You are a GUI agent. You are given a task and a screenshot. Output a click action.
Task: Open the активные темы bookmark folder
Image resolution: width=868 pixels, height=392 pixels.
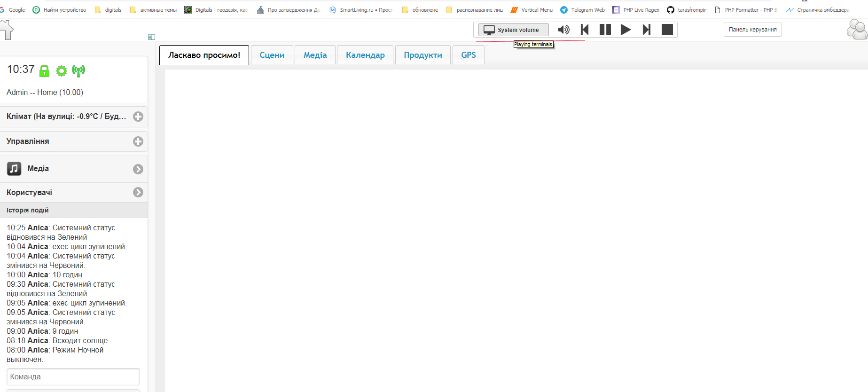(x=153, y=10)
